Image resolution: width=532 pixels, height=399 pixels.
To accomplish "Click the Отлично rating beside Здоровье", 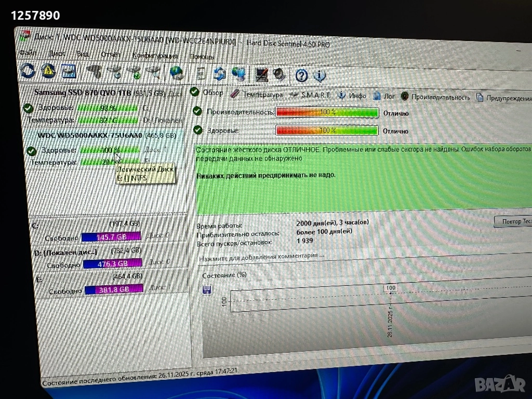I will coord(395,131).
